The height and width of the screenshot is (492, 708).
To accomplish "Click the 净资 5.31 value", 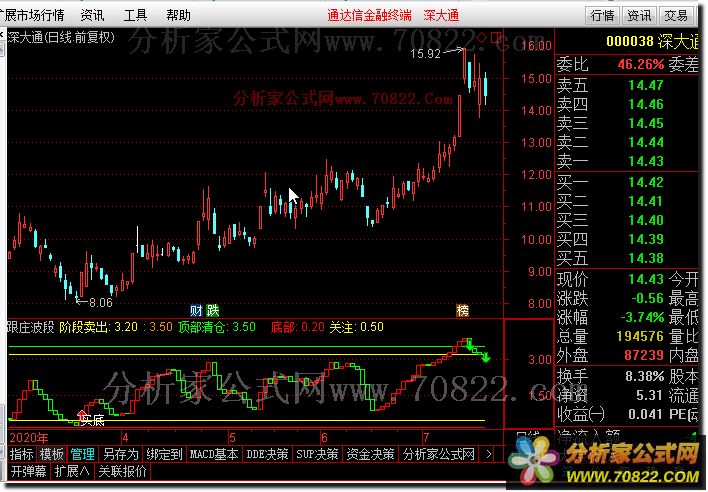I will 650,395.
